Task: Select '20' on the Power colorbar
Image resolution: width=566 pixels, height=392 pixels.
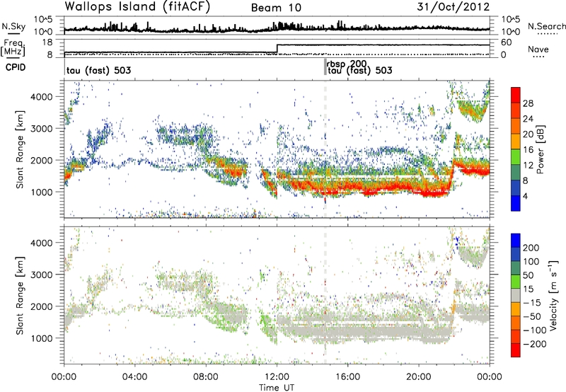Action: pos(528,134)
